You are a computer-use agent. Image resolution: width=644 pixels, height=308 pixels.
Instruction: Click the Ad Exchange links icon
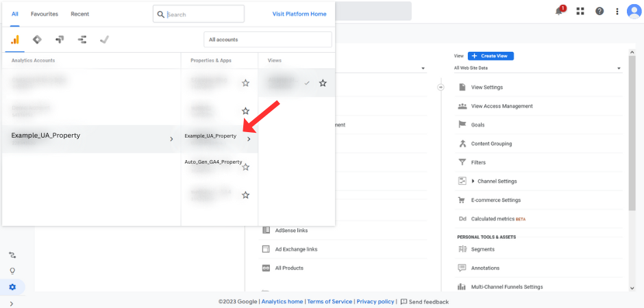pos(266,249)
